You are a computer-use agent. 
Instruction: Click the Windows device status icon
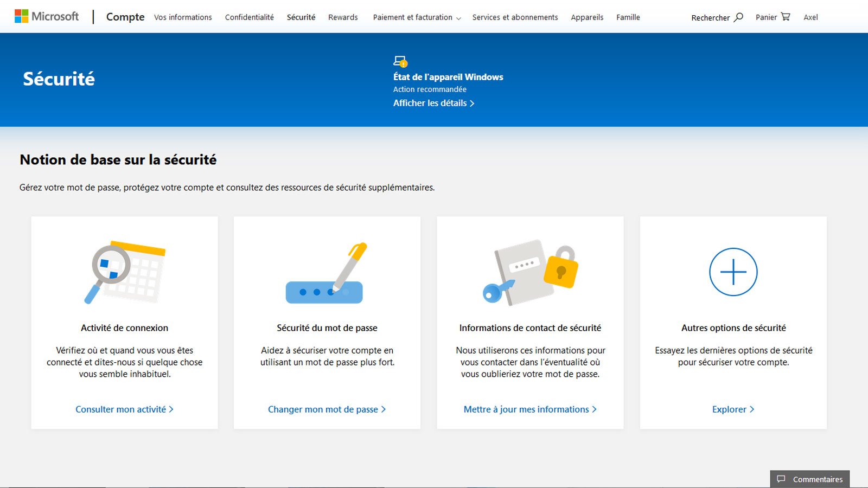401,61
